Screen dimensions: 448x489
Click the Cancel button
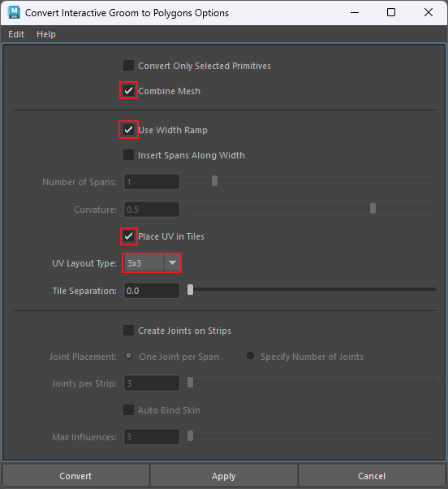tap(372, 476)
